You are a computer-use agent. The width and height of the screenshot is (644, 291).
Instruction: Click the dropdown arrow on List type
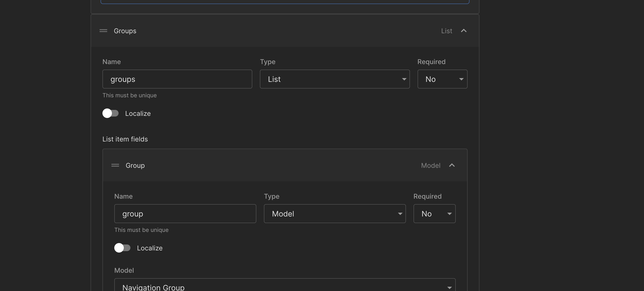404,79
